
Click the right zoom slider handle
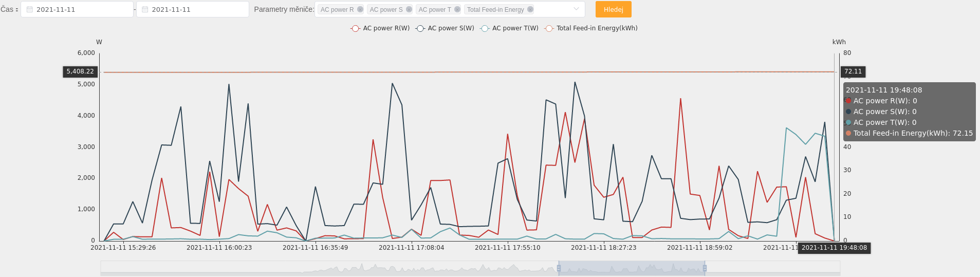pos(705,268)
